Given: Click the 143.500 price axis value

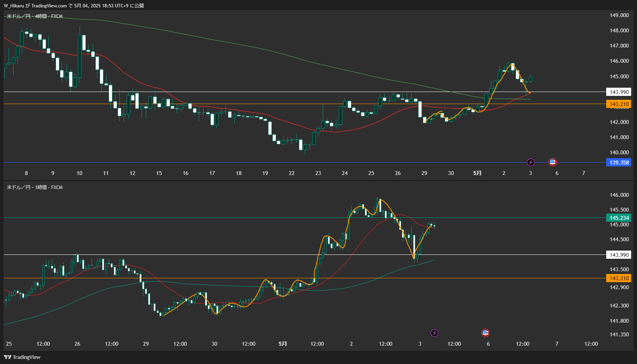Looking at the screenshot, I should click(619, 269).
